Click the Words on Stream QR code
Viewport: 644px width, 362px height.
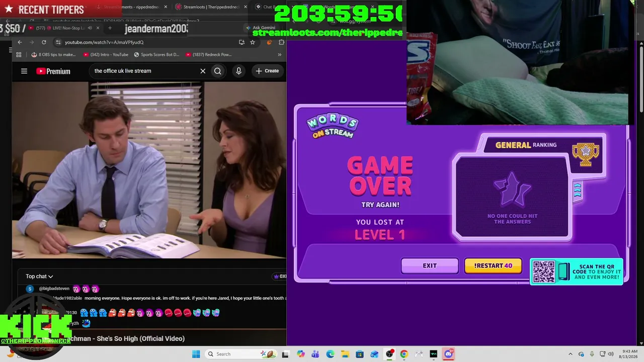point(543,271)
